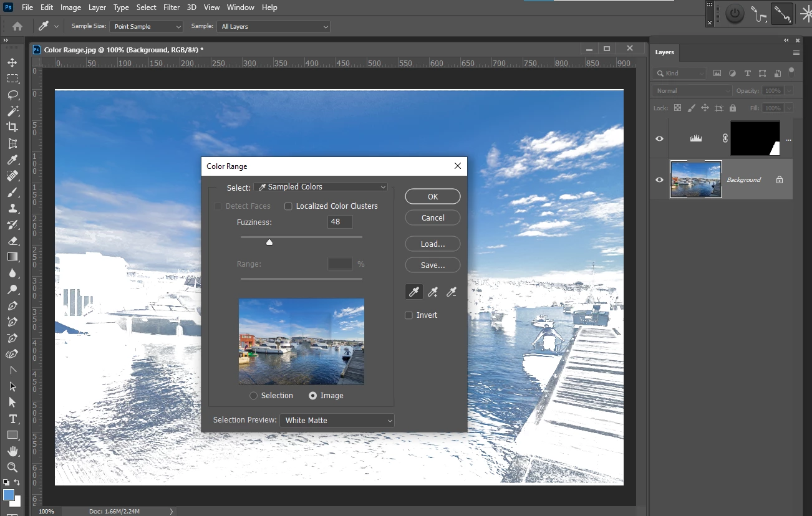Image resolution: width=812 pixels, height=516 pixels.
Task: Select the Blur tool
Action: click(12, 273)
